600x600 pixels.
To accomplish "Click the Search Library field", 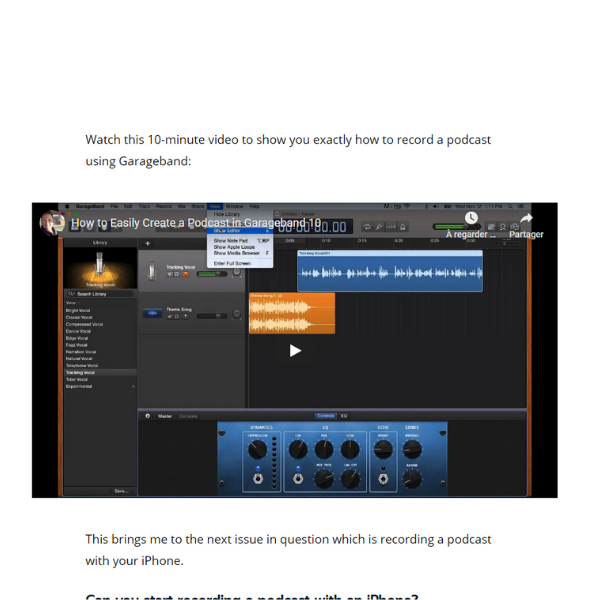I will pyautogui.click(x=100, y=294).
